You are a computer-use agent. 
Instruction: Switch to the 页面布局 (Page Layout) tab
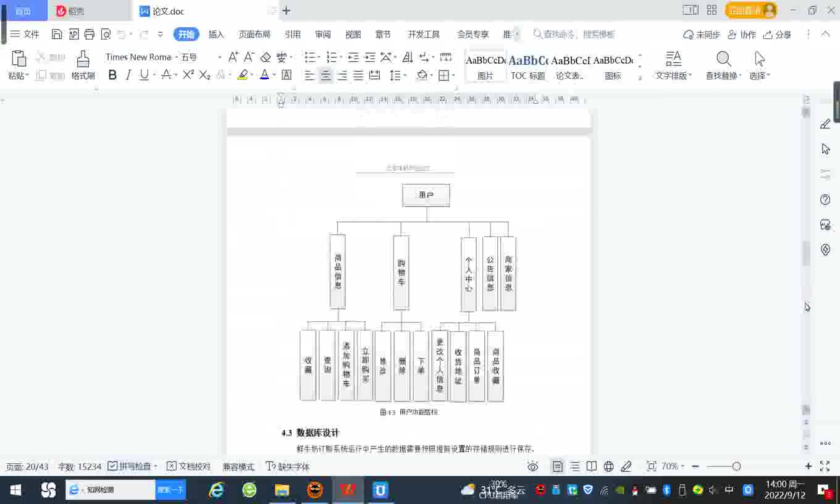(x=254, y=35)
